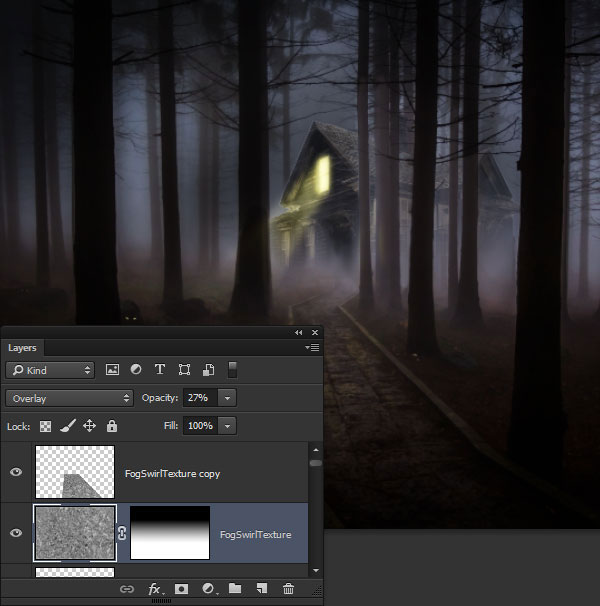Hide the FogSwirlTexture copy layer
Viewport: 600px width, 606px height.
(x=16, y=472)
